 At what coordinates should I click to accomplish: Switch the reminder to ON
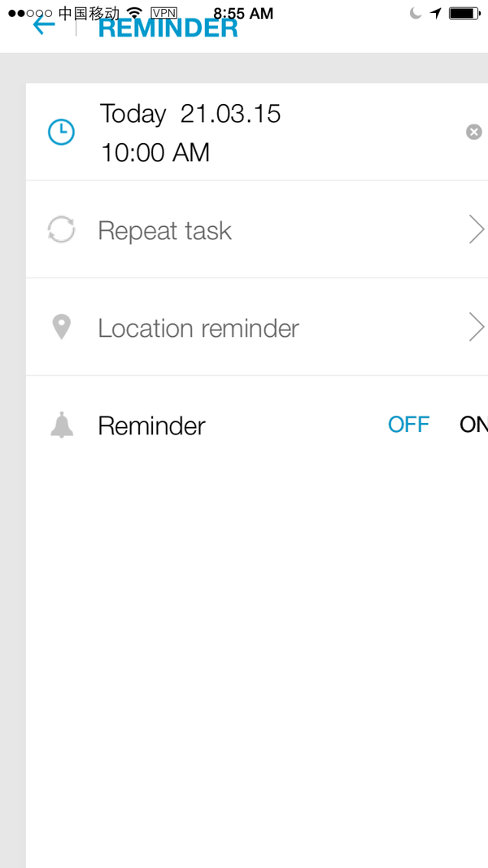point(473,425)
